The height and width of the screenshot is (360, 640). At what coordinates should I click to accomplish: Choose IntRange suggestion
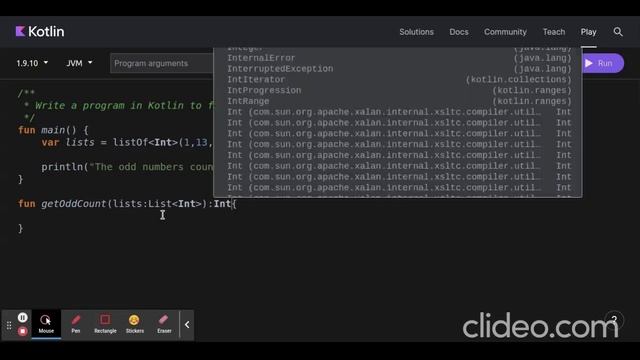398,101
